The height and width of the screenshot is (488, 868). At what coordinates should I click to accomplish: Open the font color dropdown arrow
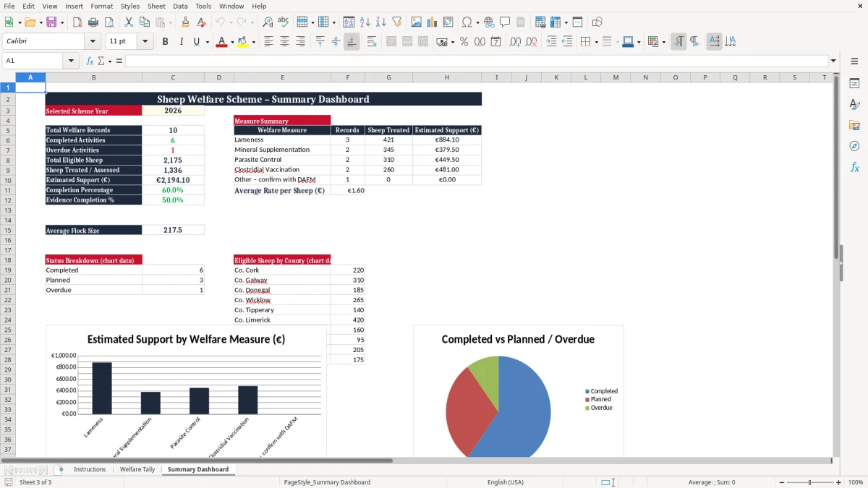point(231,42)
